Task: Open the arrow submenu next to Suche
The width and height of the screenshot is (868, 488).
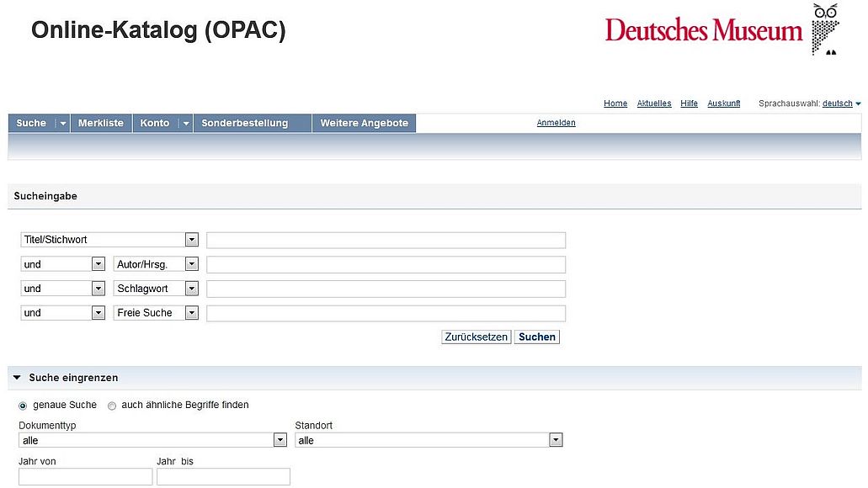Action: tap(64, 123)
